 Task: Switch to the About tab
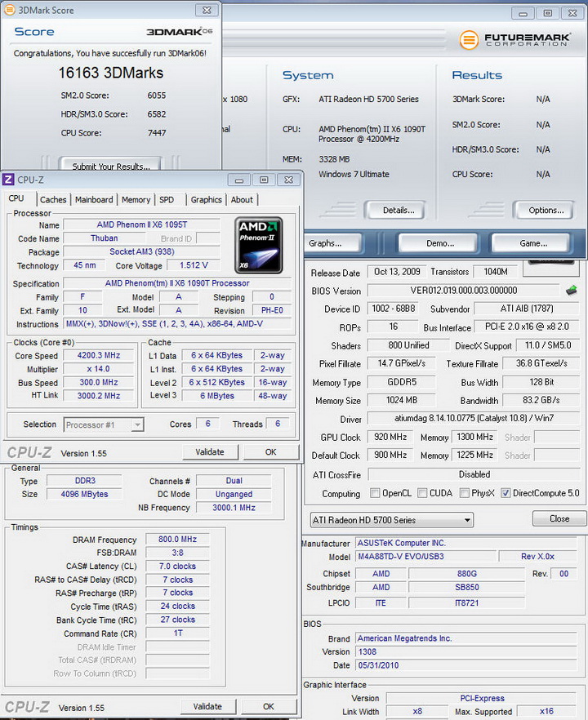pos(242,200)
